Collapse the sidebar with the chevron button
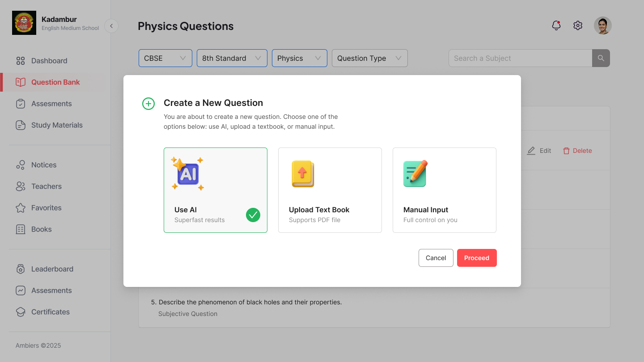 (111, 26)
